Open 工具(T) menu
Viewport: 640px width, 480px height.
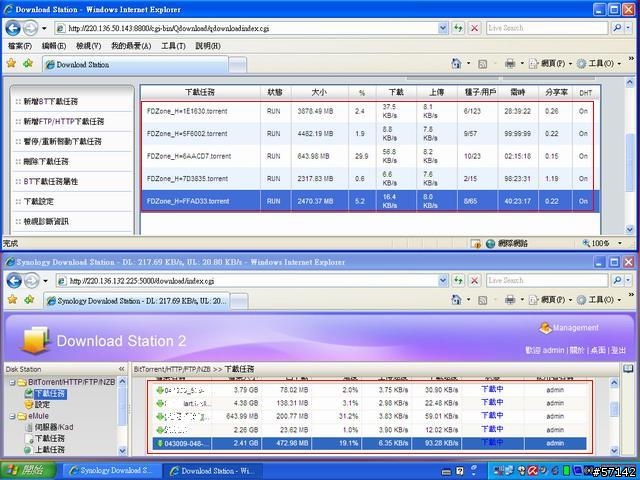(x=173, y=46)
